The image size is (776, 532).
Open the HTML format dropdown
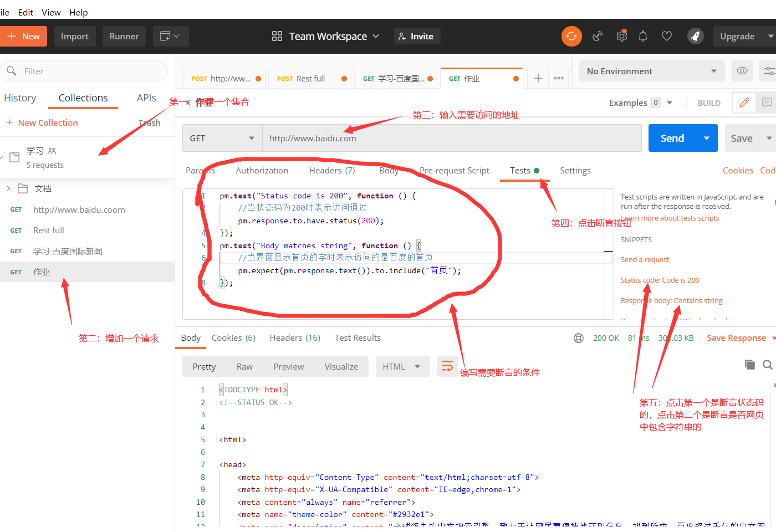[x=402, y=366]
